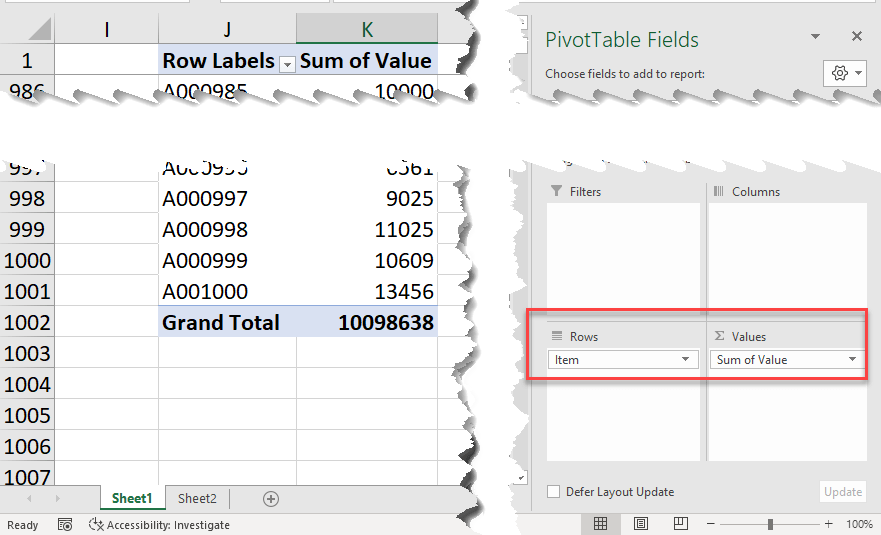Switch to the Sheet2 tab
The height and width of the screenshot is (535, 881).
click(x=197, y=499)
